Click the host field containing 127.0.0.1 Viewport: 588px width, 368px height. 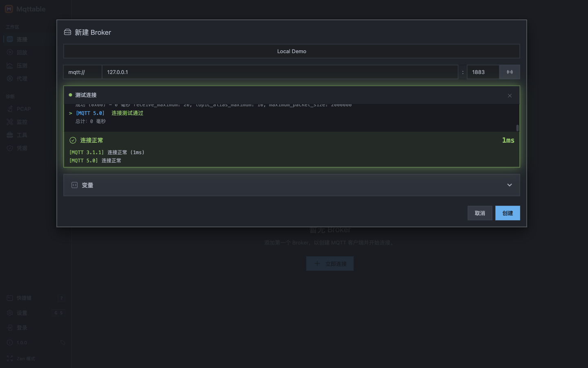click(x=280, y=72)
